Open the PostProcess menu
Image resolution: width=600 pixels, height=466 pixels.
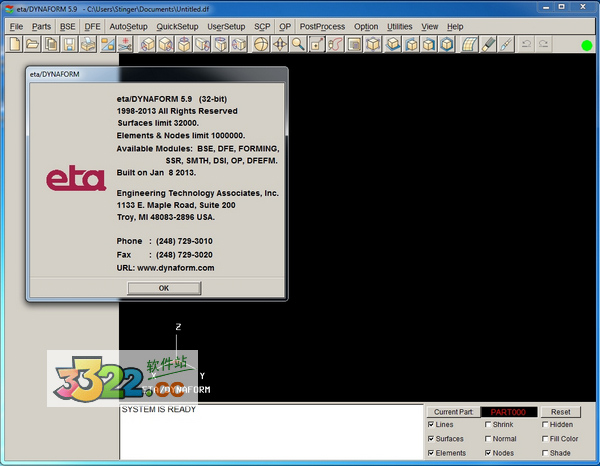pos(322,27)
